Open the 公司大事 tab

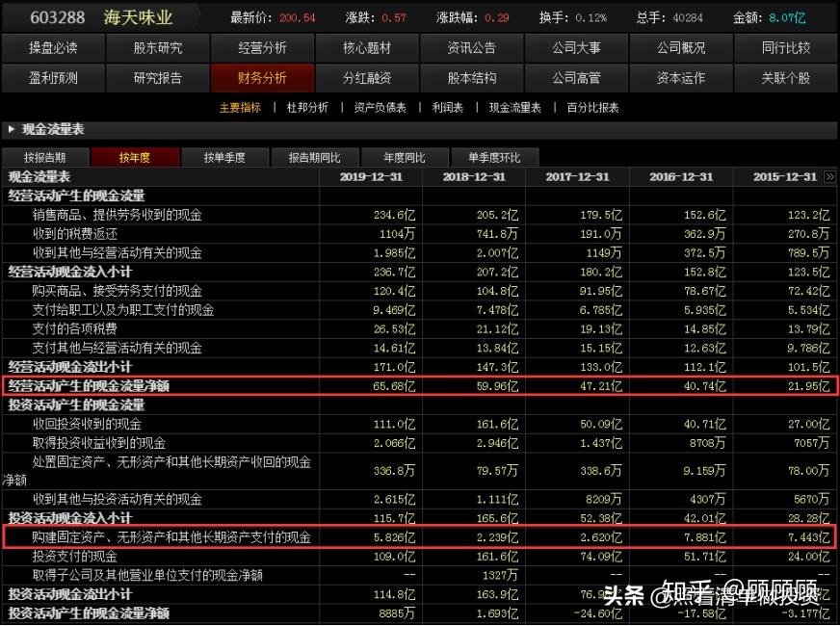tap(576, 48)
